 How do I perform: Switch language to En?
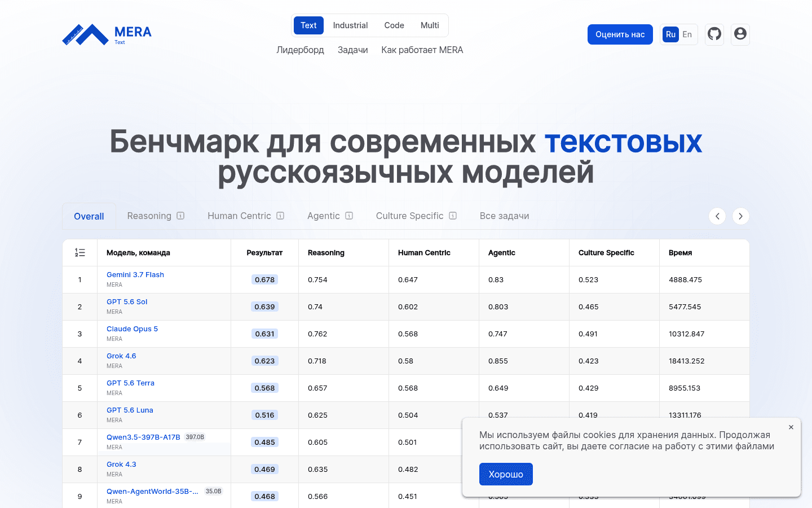pyautogui.click(x=687, y=34)
